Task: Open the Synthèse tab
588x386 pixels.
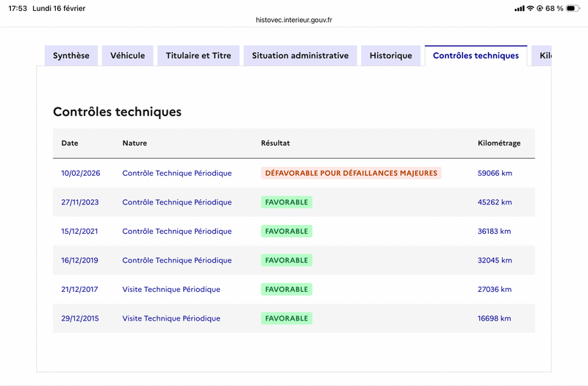Action: coord(71,56)
